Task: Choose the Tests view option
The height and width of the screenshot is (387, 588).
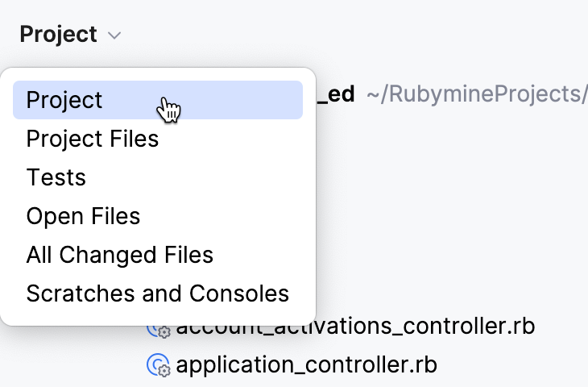Action: pos(56,177)
